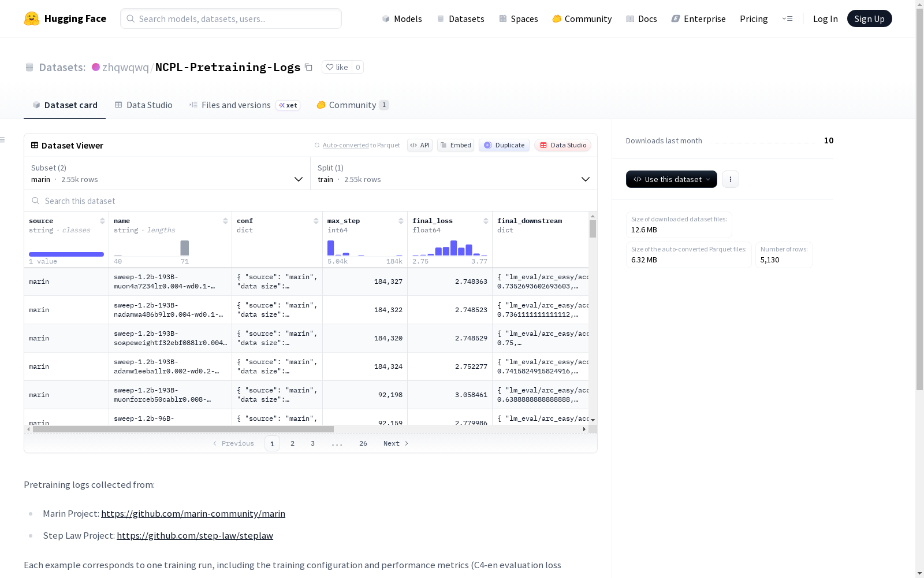Sort the source column
Screen dimensions: 924x578
point(102,221)
